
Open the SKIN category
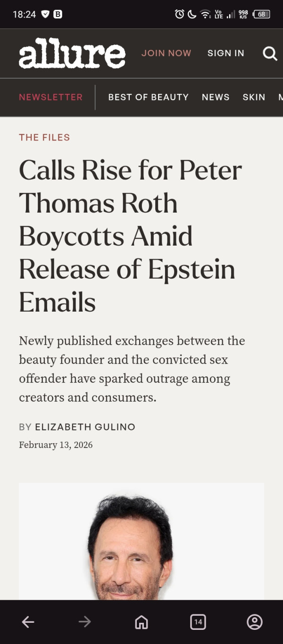tap(254, 97)
